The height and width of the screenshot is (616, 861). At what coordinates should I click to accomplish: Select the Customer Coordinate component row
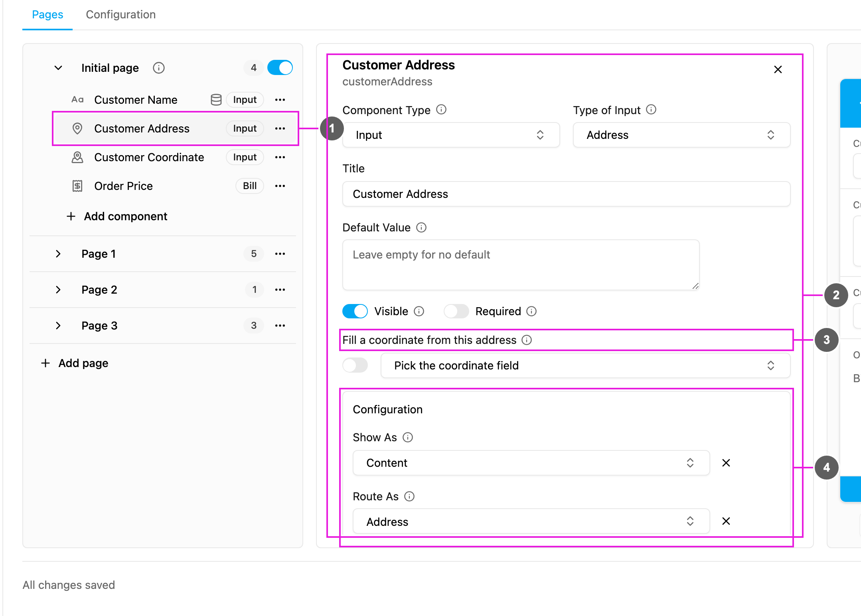click(x=176, y=157)
